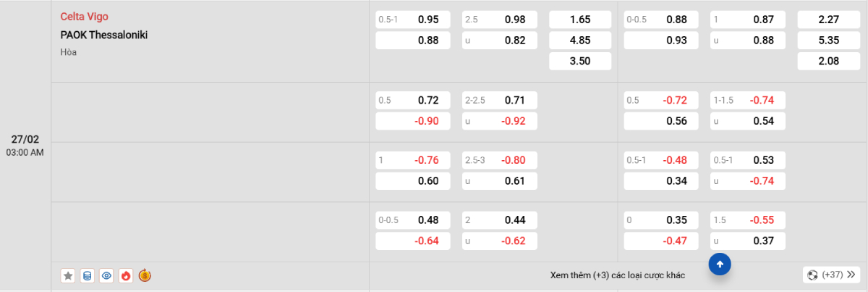The height and width of the screenshot is (292, 868).
Task: Click the red flame hot icon
Action: pos(126,275)
